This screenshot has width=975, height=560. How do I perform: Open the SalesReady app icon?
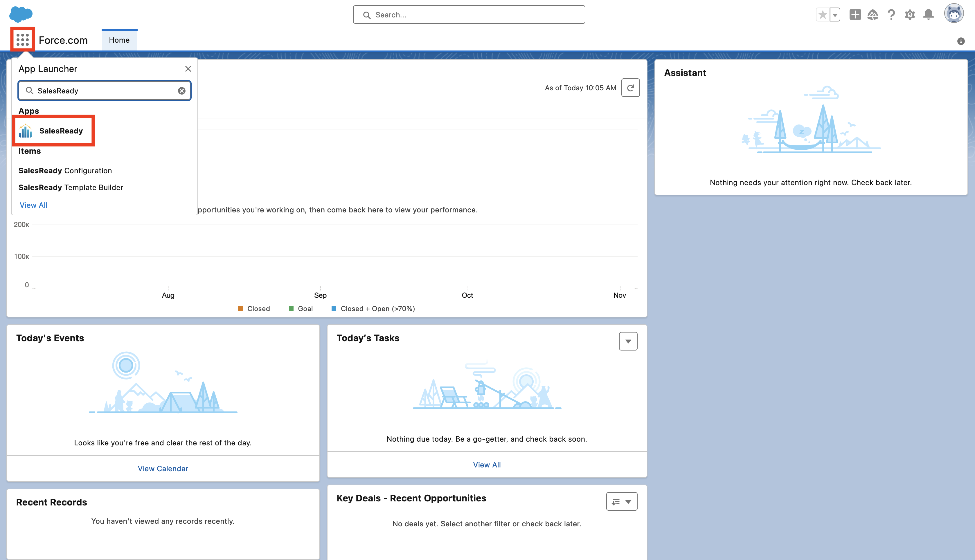[x=25, y=131]
